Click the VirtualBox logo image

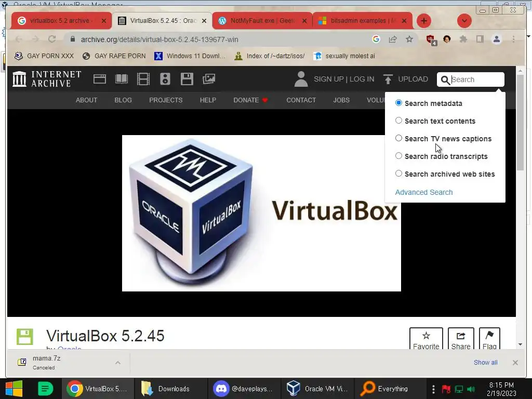(261, 213)
